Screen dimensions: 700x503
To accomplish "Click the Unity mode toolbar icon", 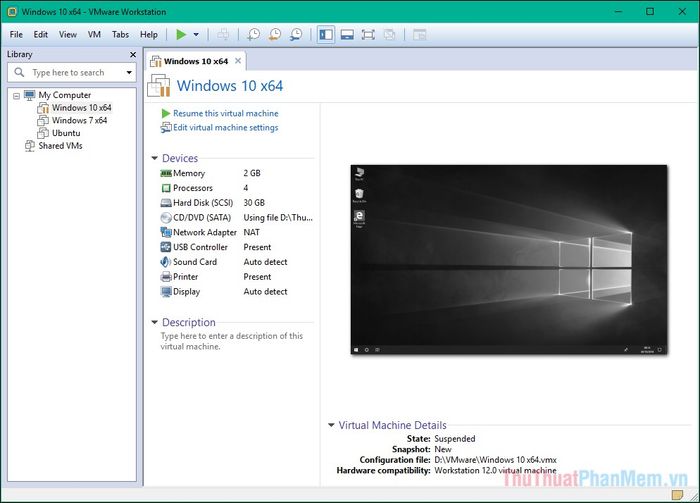I will (389, 34).
